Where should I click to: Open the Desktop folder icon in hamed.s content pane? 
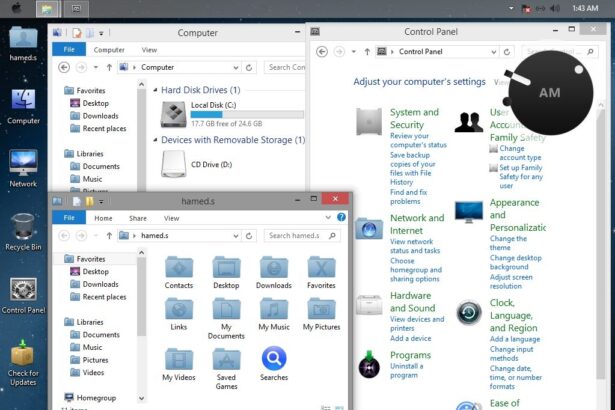pyautogui.click(x=226, y=267)
